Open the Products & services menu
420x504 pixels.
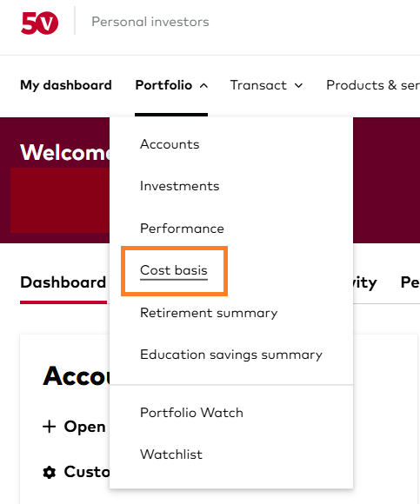click(x=373, y=85)
